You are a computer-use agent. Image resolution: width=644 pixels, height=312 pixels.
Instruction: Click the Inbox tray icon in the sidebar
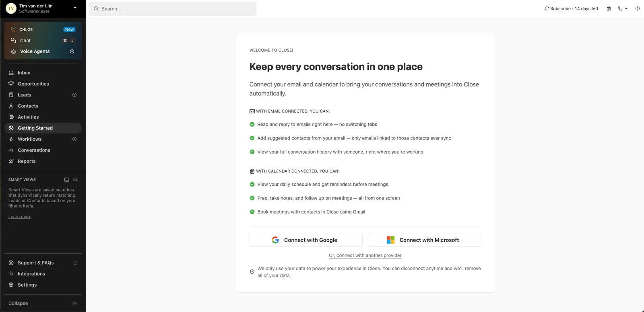(x=11, y=73)
